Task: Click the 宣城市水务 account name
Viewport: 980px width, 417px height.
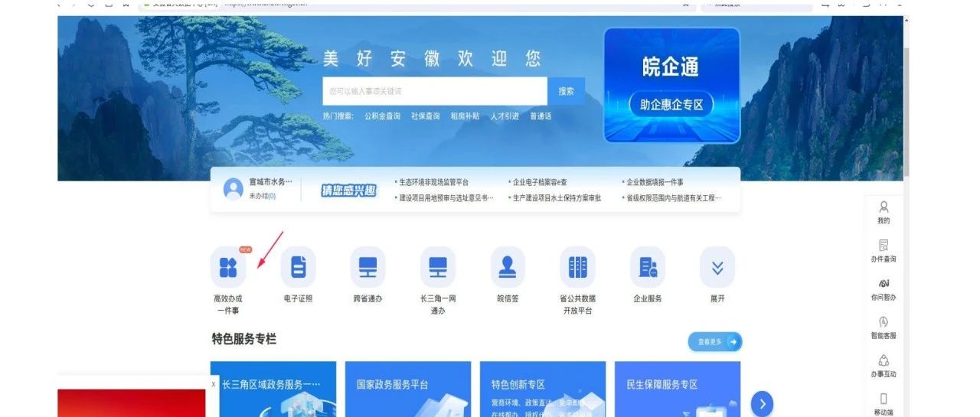Action: (271, 182)
